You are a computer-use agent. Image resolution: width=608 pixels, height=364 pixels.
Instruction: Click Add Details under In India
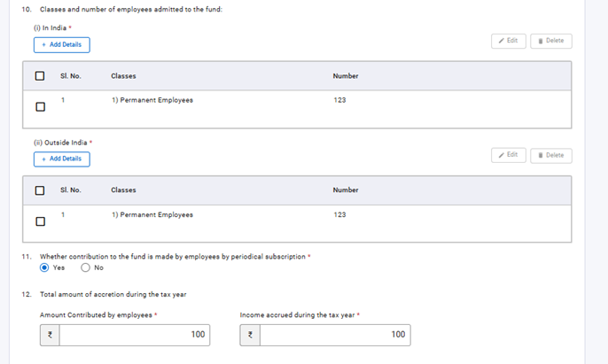(61, 44)
